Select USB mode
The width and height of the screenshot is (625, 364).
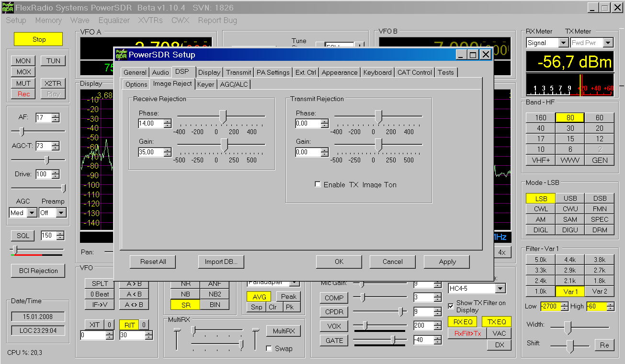pos(570,198)
